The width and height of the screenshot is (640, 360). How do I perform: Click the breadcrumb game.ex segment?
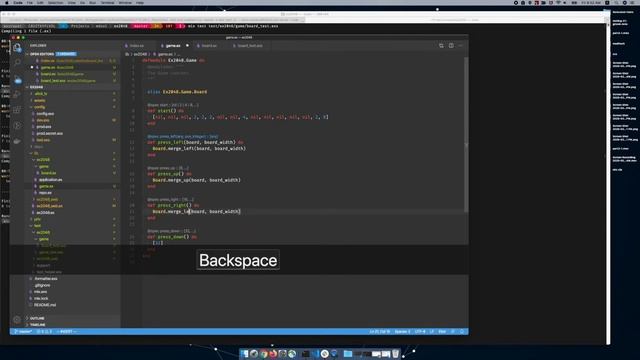[x=165, y=54]
